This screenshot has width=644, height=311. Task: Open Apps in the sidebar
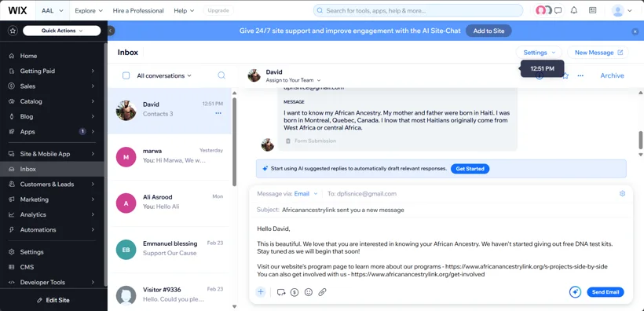click(53, 132)
